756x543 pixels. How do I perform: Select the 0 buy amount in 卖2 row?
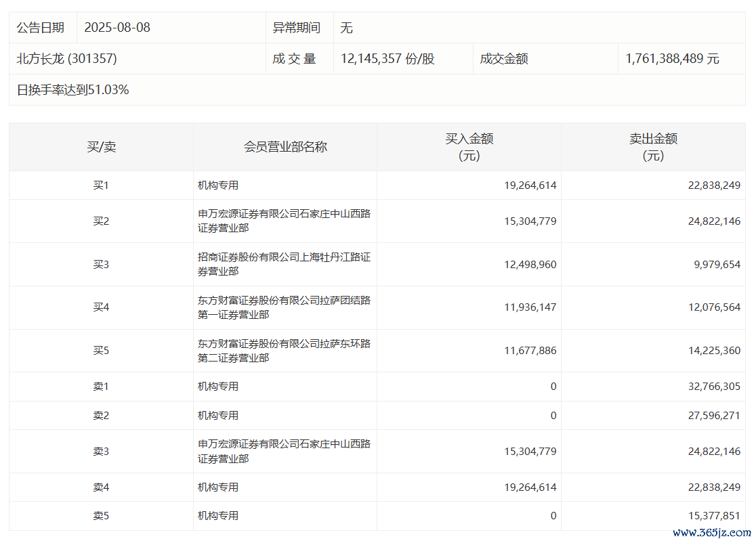pyautogui.click(x=553, y=415)
